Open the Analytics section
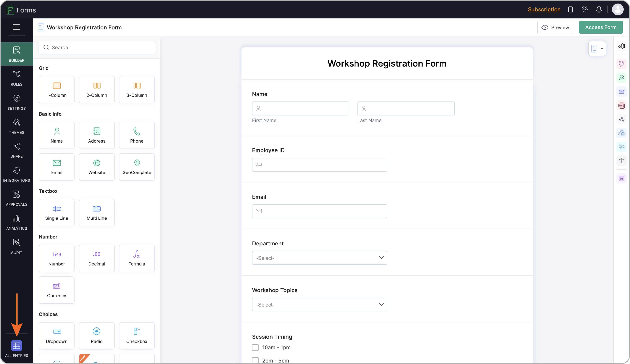Image resolution: width=630 pixels, height=364 pixels. pyautogui.click(x=17, y=222)
